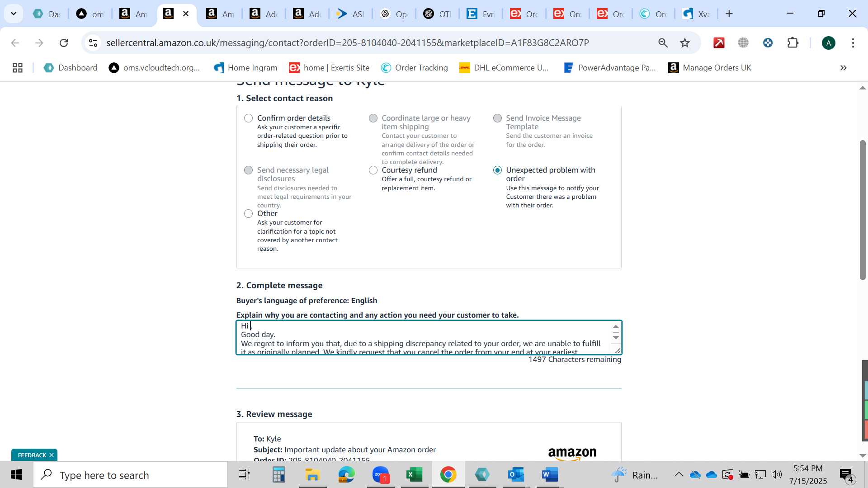Open Zoom from the taskbar
Image resolution: width=868 pixels, height=488 pixels.
coord(381,475)
